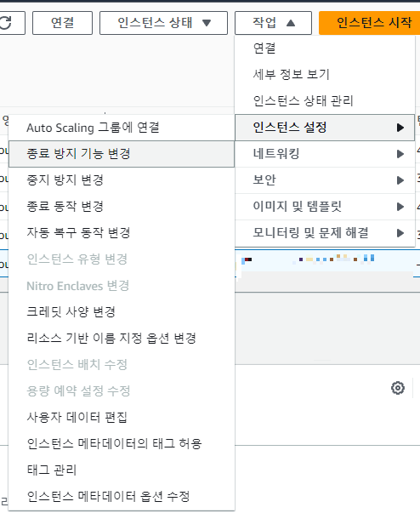Viewport: 420px width, 513px height.
Task: Choose 종료 방지 기능 변경
Action: point(122,154)
